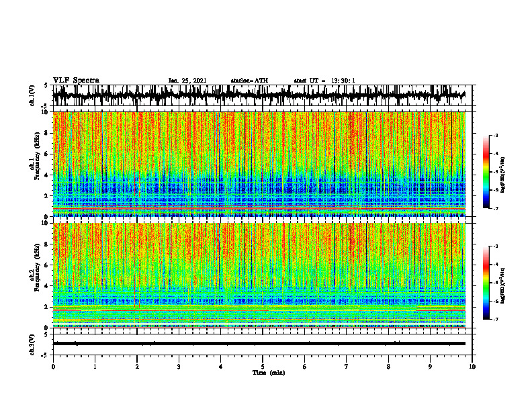The image size is (532, 411).
Task: Click the "station=ATH" header label
Action: pyautogui.click(x=249, y=81)
